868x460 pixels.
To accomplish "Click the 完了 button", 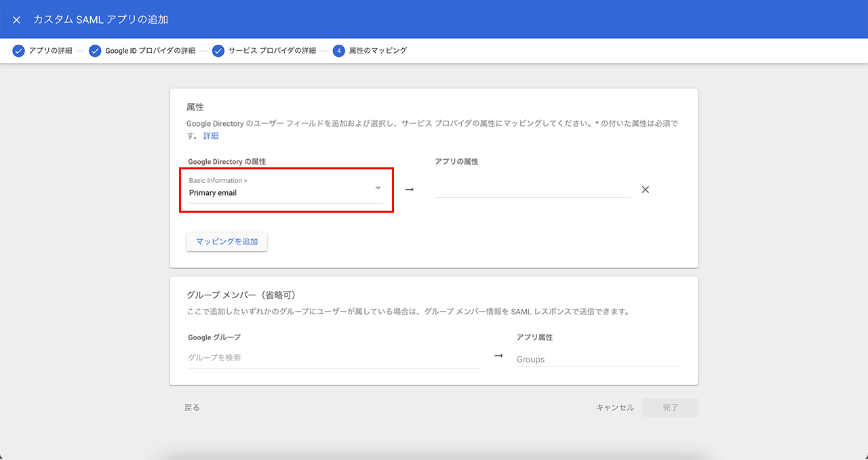I will point(670,408).
